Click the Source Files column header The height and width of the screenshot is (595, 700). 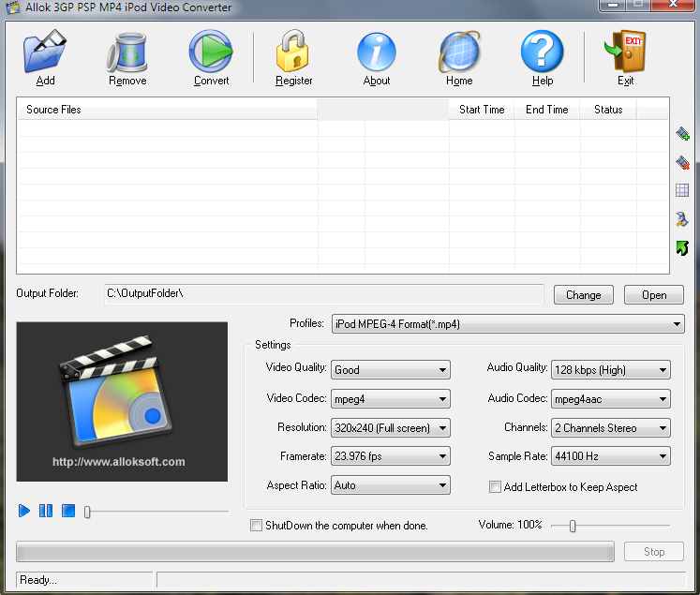[x=167, y=110]
